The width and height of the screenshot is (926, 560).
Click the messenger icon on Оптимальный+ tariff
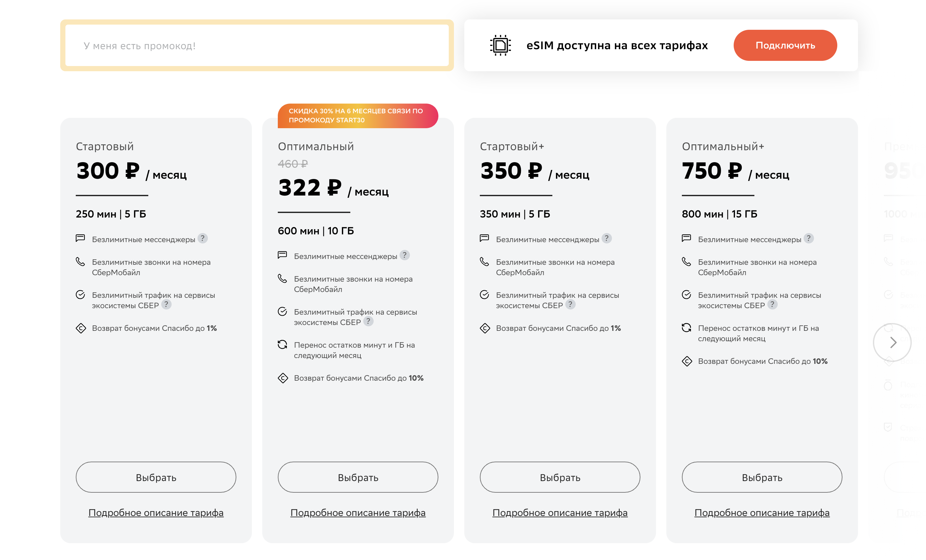point(687,238)
